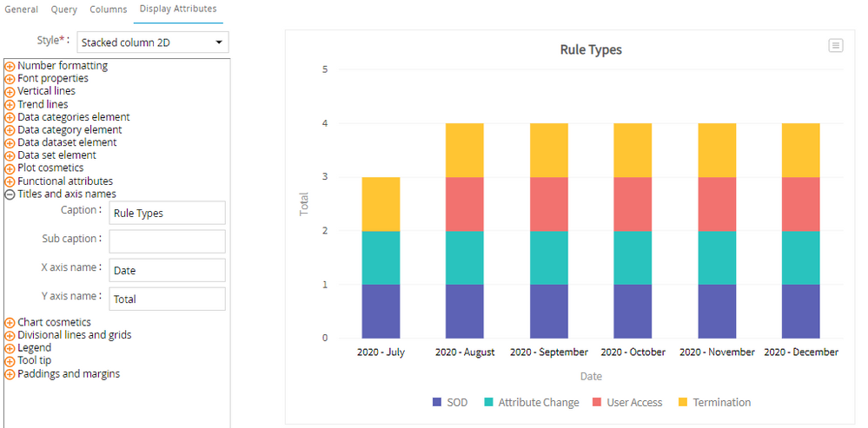
Task: Click the Caption input field
Action: [167, 213]
